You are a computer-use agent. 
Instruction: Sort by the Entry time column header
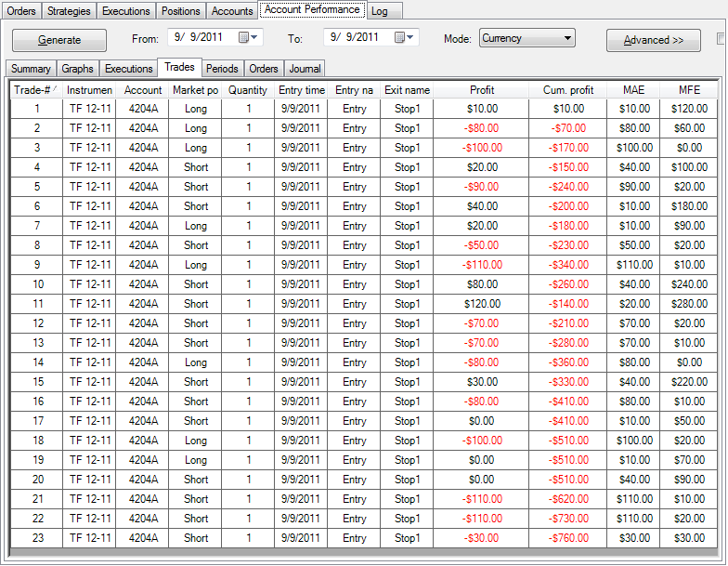[301, 90]
